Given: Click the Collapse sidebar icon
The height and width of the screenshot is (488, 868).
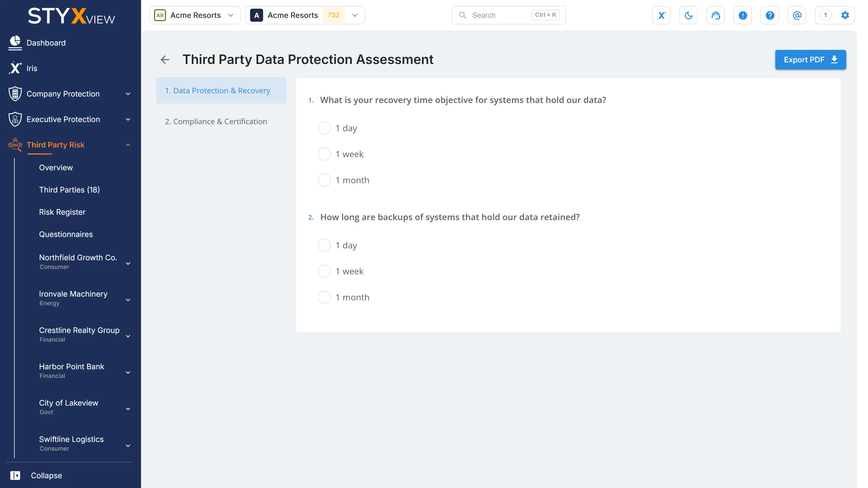Looking at the screenshot, I should (x=15, y=475).
